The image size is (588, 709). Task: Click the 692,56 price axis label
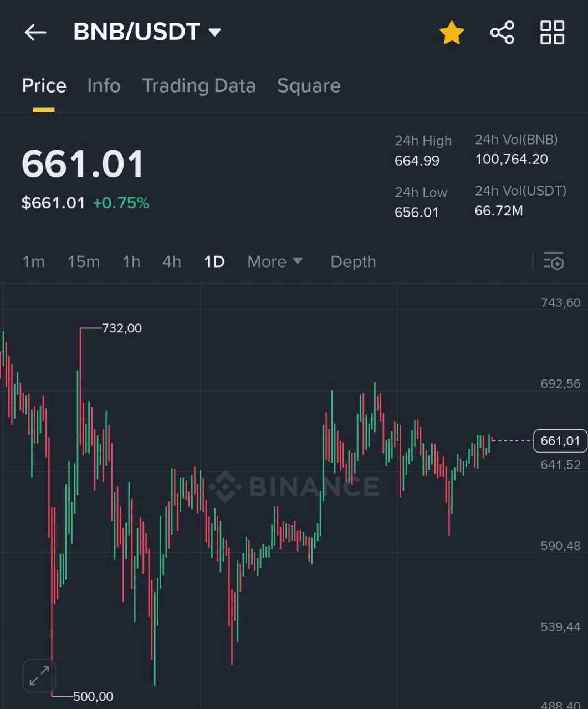561,384
